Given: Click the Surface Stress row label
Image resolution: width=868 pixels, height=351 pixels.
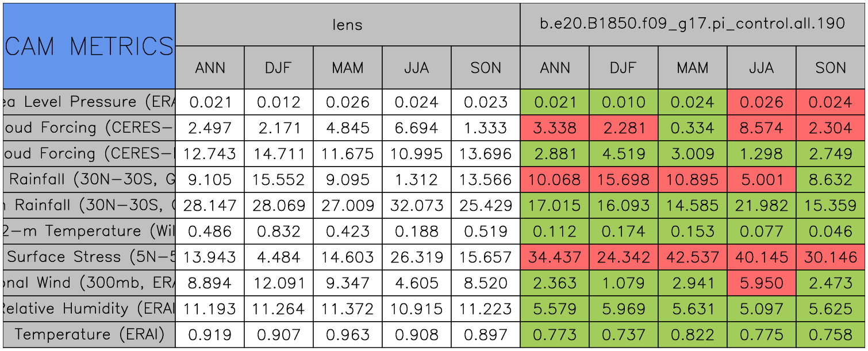Looking at the screenshot, I should tap(89, 257).
